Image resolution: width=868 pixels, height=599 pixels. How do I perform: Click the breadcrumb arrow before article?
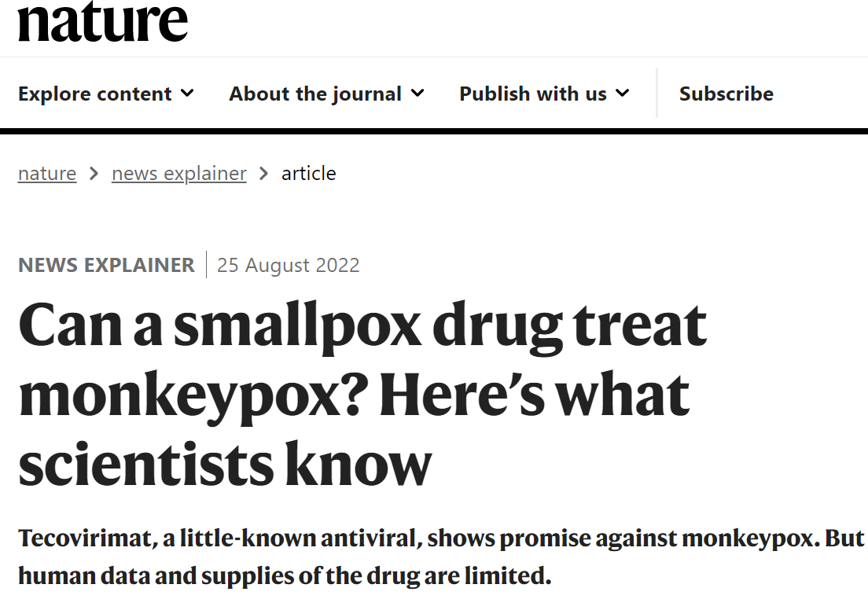264,174
